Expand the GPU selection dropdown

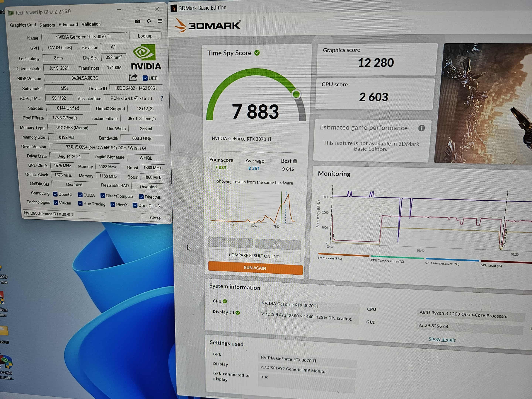tap(103, 216)
